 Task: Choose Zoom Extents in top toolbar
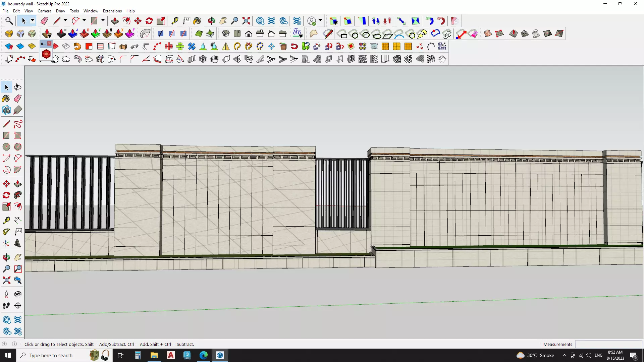click(246, 21)
